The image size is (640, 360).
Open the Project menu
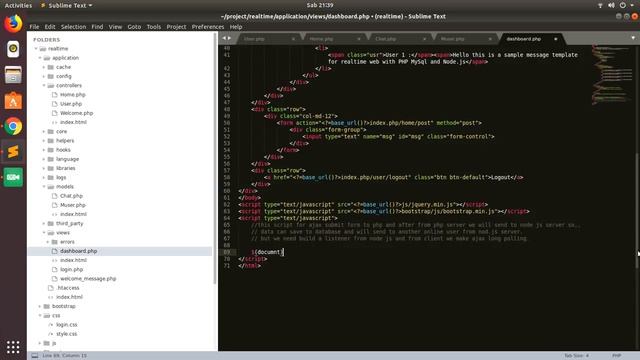point(176,27)
